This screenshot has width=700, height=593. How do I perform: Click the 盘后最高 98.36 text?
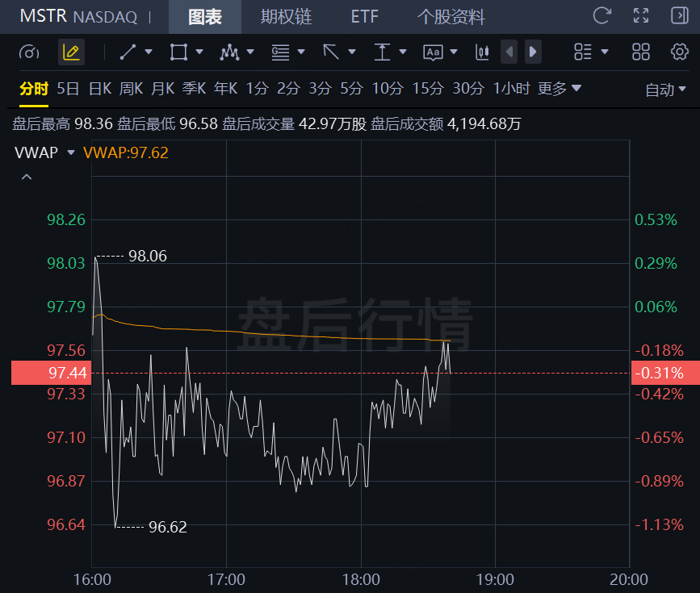(62, 123)
